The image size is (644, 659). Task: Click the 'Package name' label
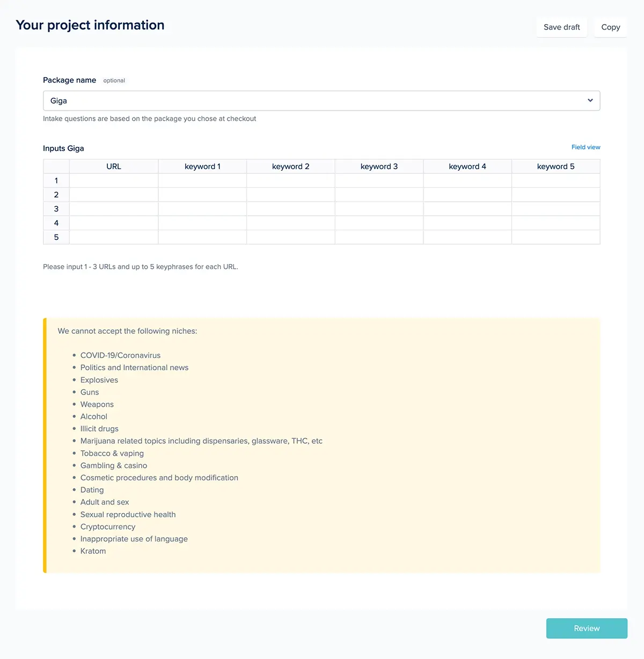click(70, 80)
